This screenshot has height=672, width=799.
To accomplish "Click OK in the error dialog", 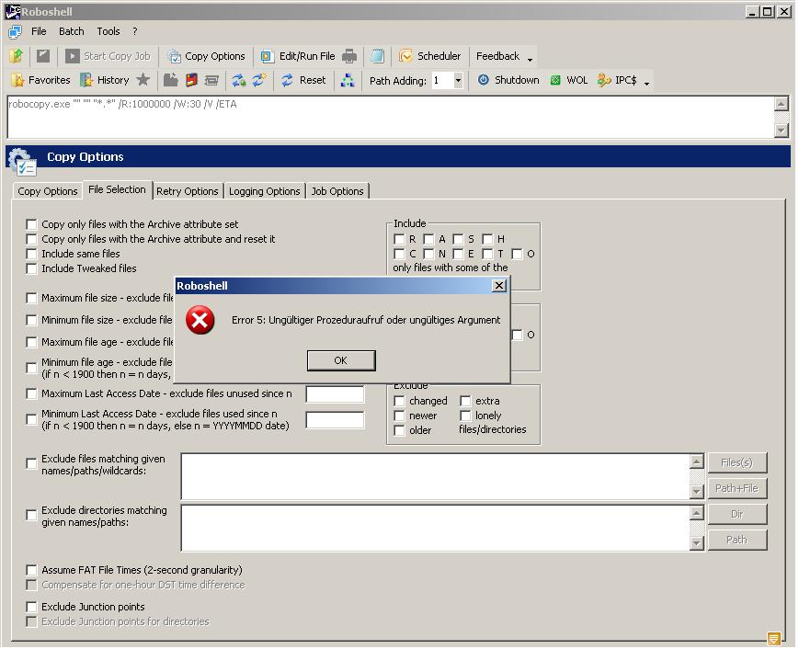I will [x=341, y=360].
